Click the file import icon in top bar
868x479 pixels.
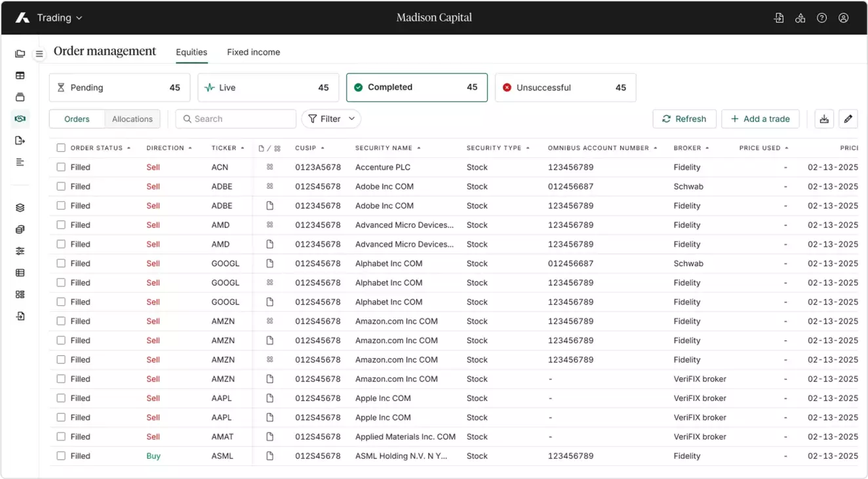779,18
